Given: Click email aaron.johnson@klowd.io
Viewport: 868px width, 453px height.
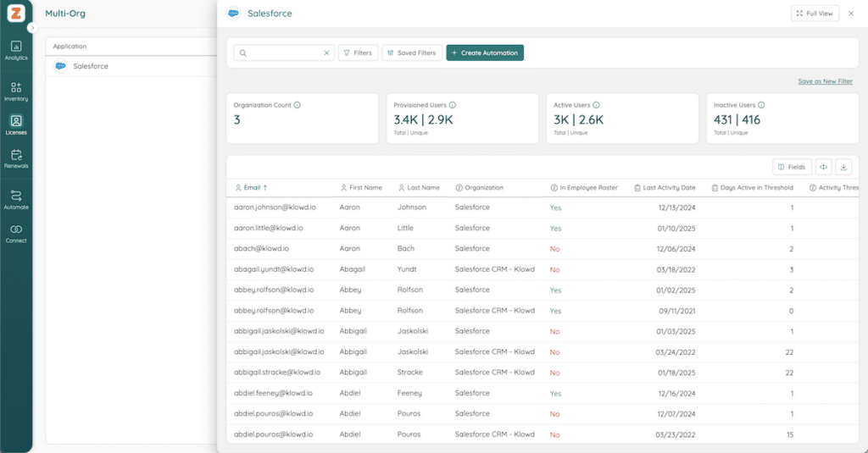Looking at the screenshot, I should 275,207.
